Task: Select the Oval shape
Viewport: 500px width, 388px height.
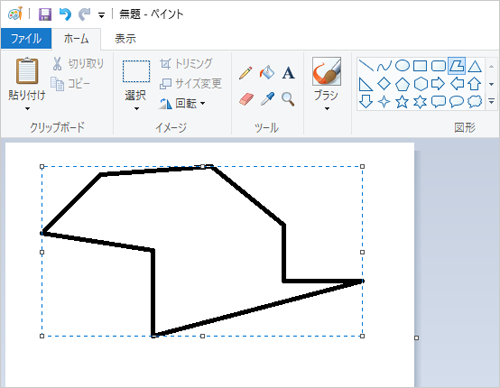Action: tap(402, 65)
